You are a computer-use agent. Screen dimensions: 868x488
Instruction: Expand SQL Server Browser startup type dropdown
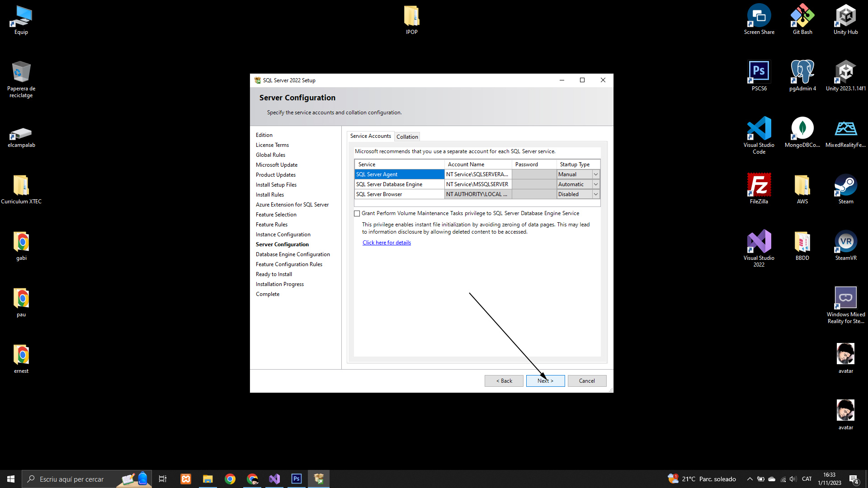click(596, 194)
